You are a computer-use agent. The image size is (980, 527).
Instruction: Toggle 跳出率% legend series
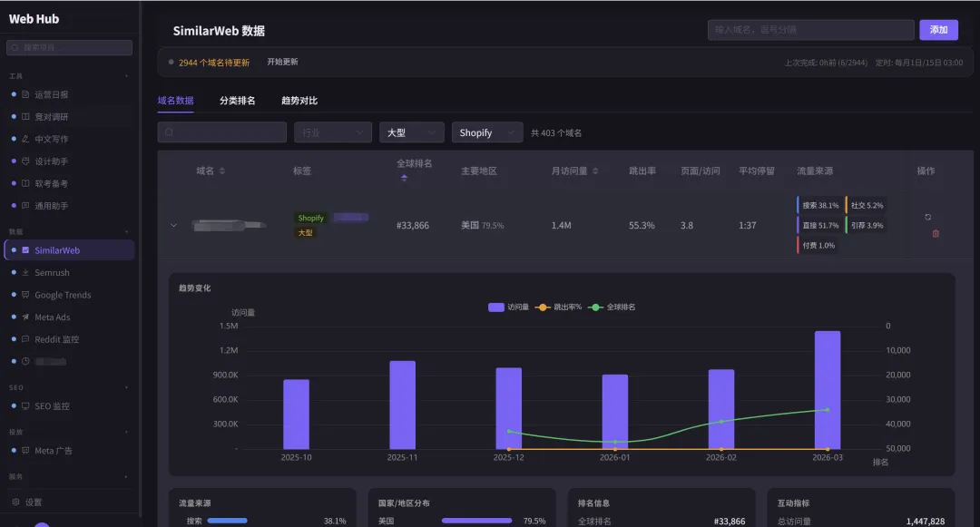[x=558, y=307]
